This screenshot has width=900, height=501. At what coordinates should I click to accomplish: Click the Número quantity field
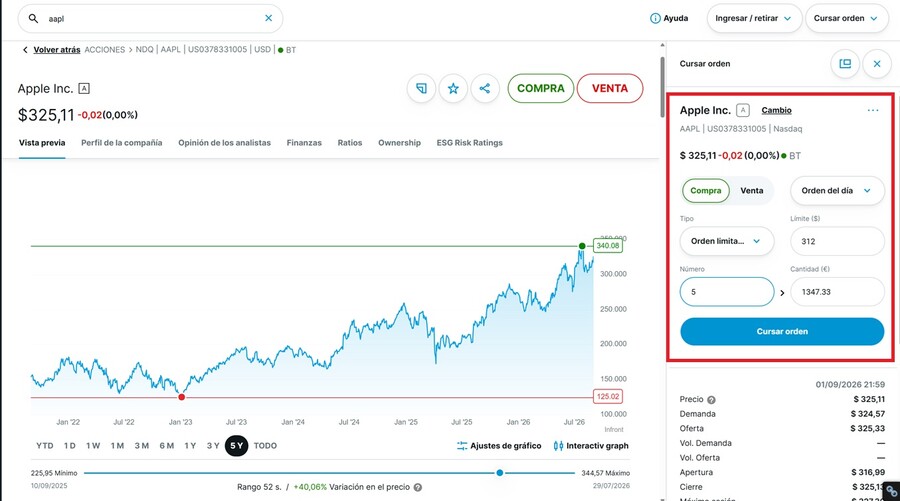click(x=727, y=292)
